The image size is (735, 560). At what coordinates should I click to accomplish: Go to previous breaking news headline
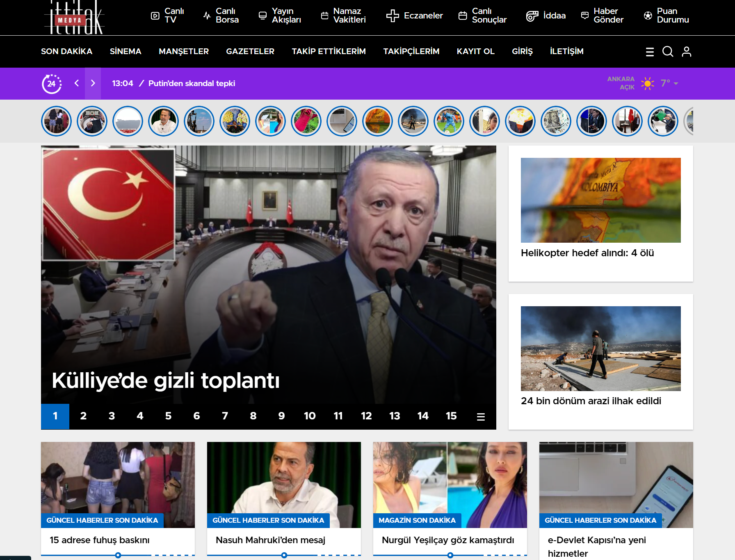(x=76, y=83)
